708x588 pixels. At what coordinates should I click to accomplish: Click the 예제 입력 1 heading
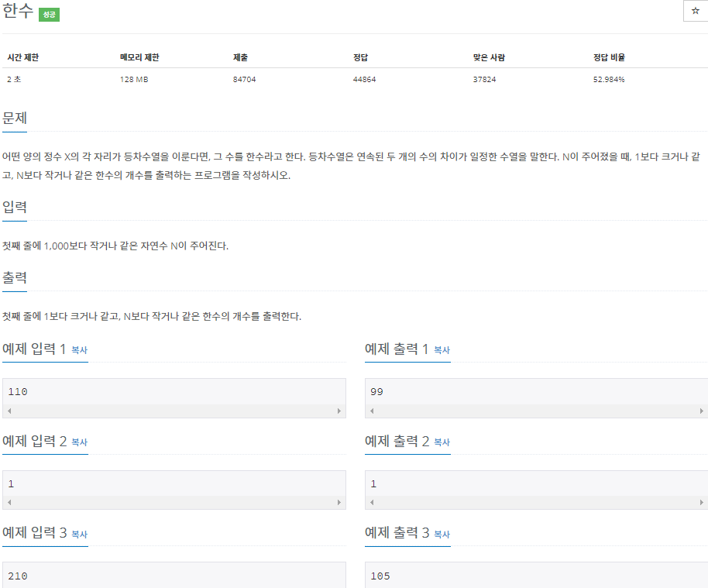coord(34,349)
